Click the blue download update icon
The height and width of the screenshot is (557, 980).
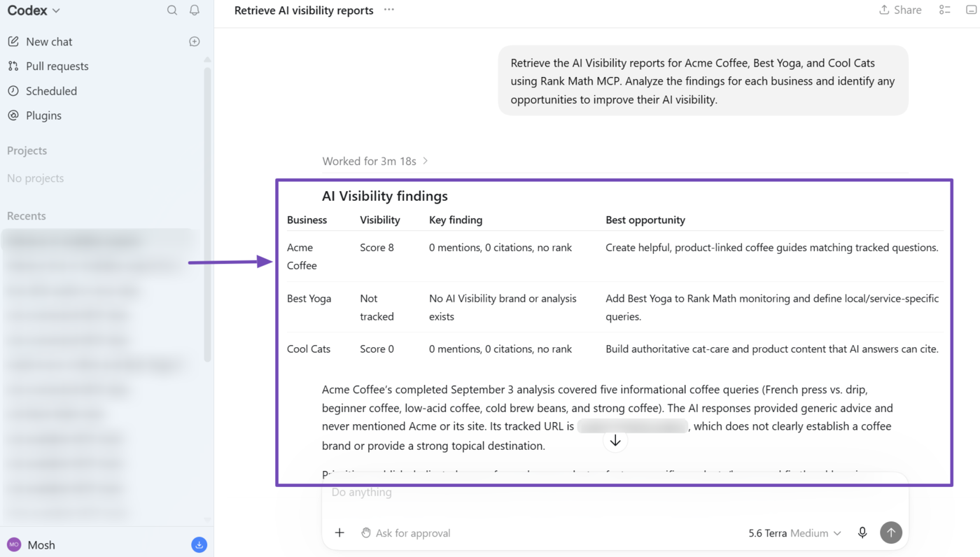pyautogui.click(x=199, y=544)
